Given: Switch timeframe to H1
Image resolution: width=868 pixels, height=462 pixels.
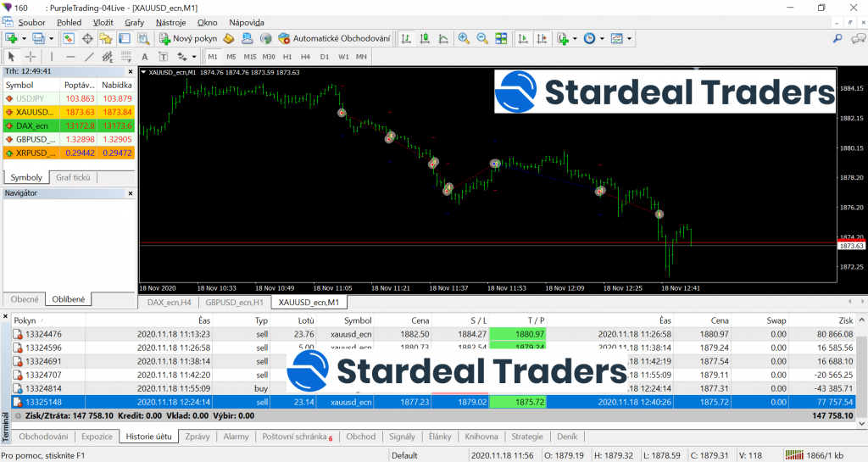Looking at the screenshot, I should pos(287,57).
